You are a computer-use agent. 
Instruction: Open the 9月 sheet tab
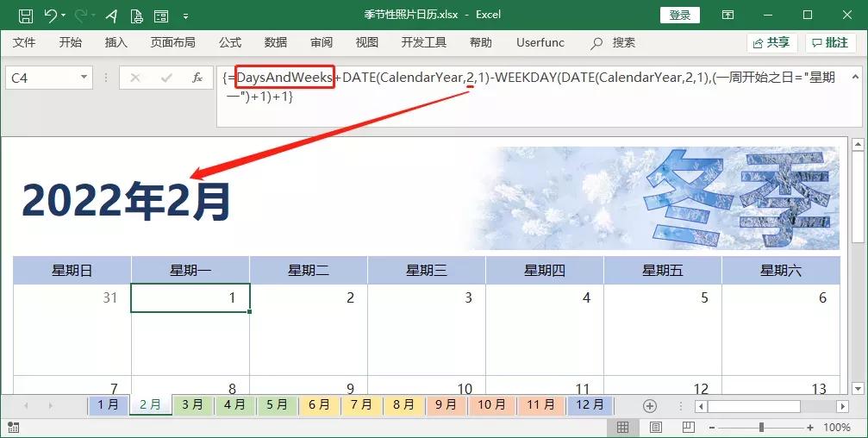click(x=446, y=404)
